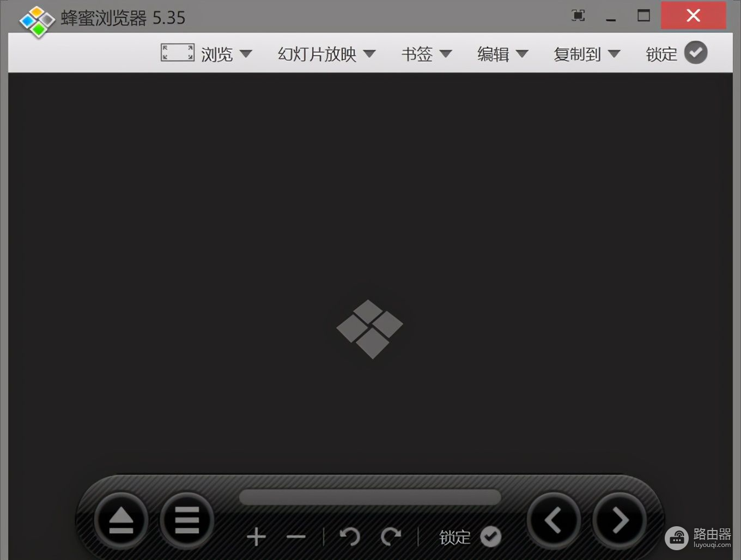Zoom out with the minus icon
The height and width of the screenshot is (560, 741).
click(296, 537)
